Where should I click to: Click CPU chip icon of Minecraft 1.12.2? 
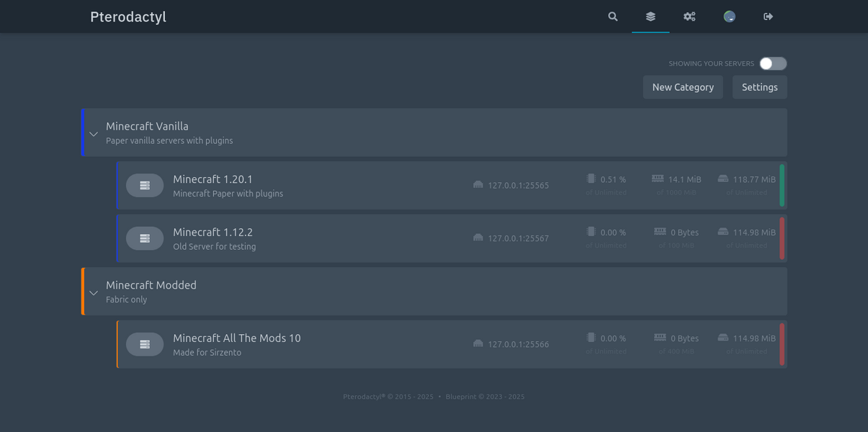pos(591,231)
